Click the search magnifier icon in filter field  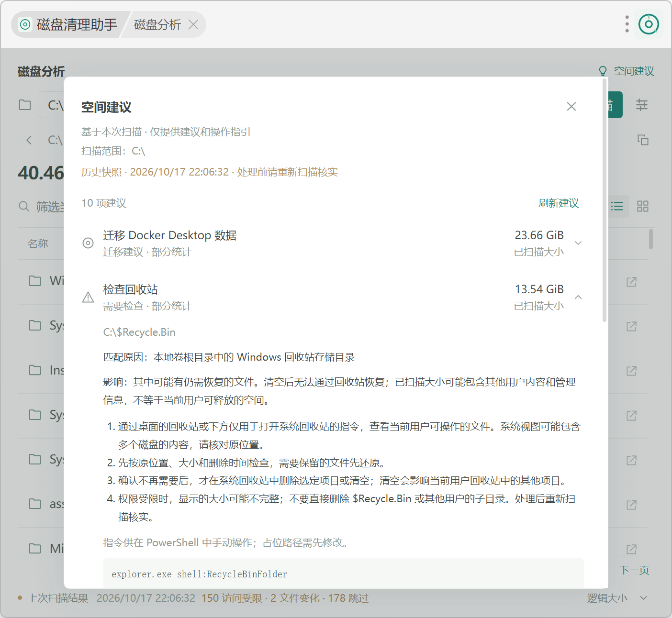(x=24, y=206)
